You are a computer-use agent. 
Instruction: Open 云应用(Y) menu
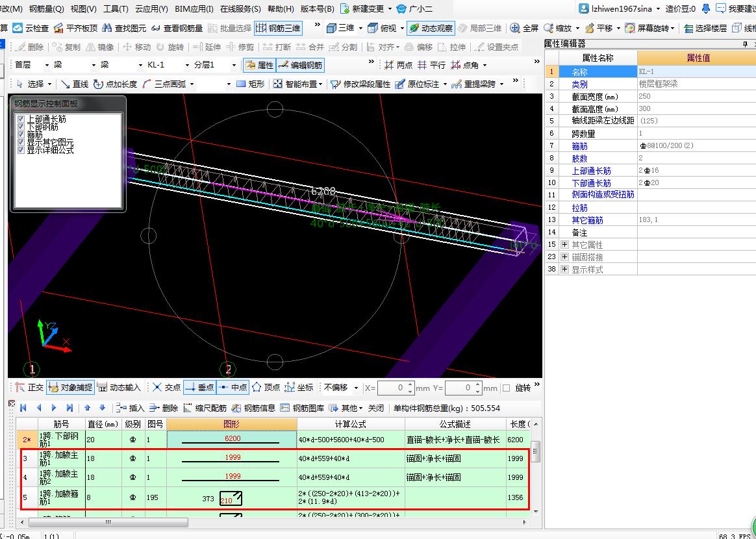click(151, 9)
